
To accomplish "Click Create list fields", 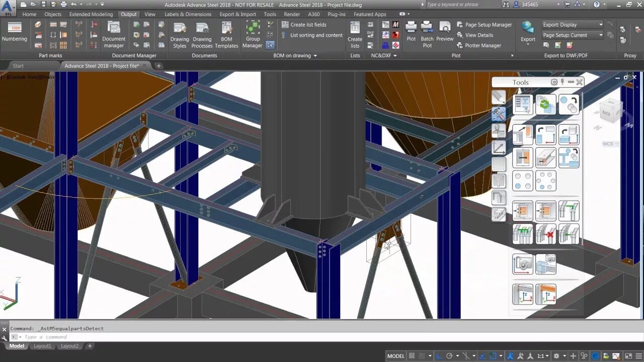I will (304, 25).
